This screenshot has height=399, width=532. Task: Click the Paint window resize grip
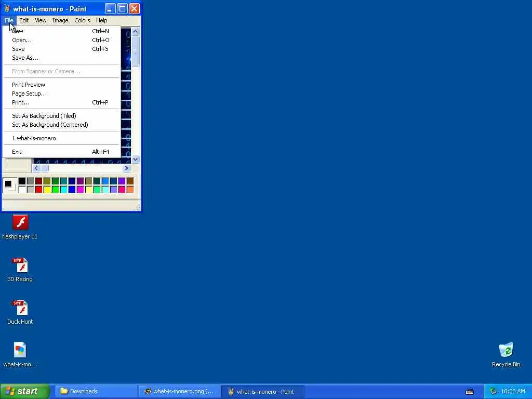[x=137, y=208]
